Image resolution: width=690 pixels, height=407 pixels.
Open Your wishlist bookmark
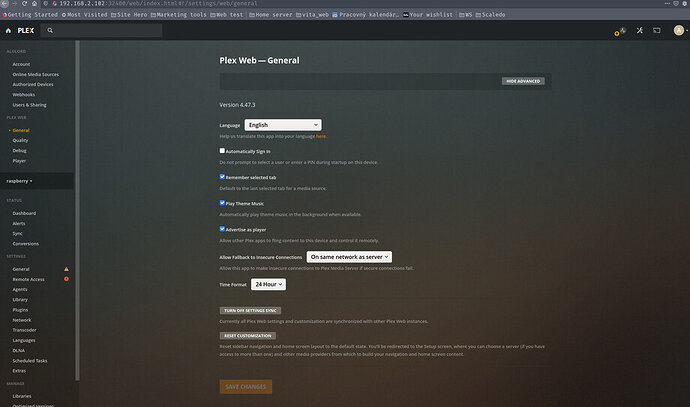[428, 15]
